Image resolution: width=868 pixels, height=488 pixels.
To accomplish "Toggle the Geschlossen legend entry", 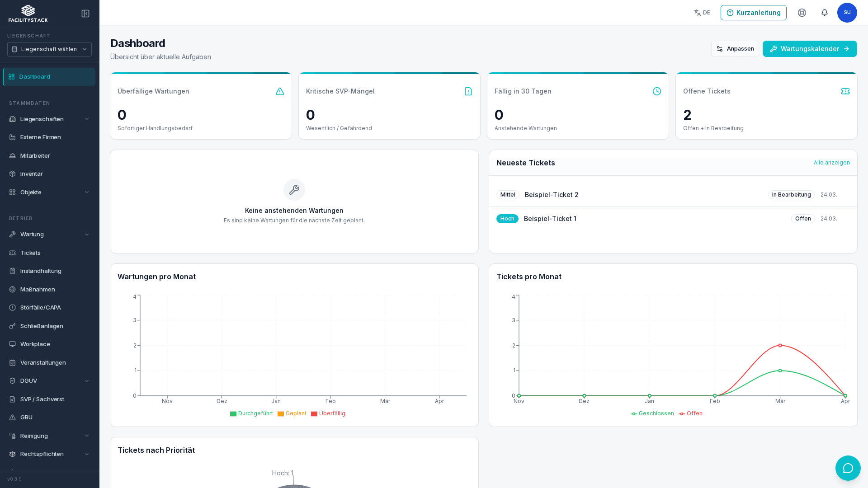I will 652,413.
